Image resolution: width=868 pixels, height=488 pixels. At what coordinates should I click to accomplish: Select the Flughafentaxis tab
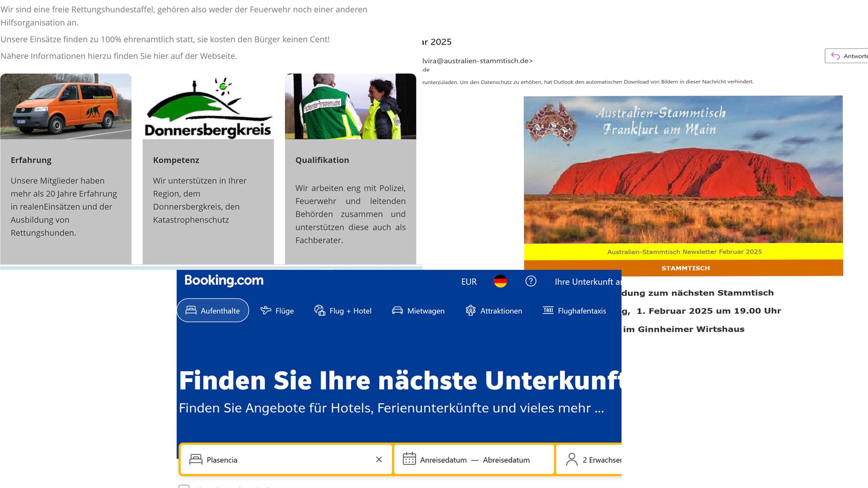(575, 310)
